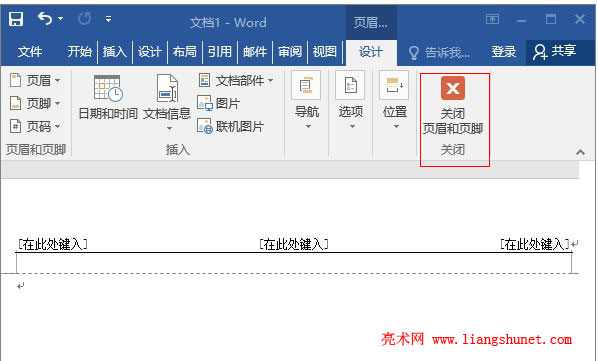This screenshot has height=361, width=598.
Task: Open the 文件 menu tab
Action: point(30,51)
